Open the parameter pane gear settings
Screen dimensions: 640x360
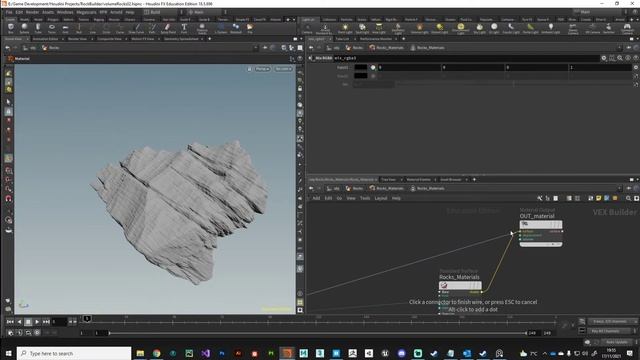pos(604,58)
